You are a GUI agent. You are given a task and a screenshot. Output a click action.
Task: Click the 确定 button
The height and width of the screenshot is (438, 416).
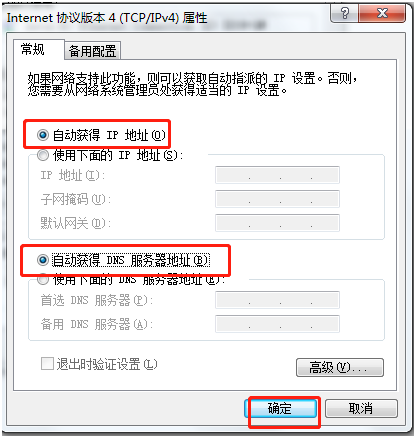280,408
